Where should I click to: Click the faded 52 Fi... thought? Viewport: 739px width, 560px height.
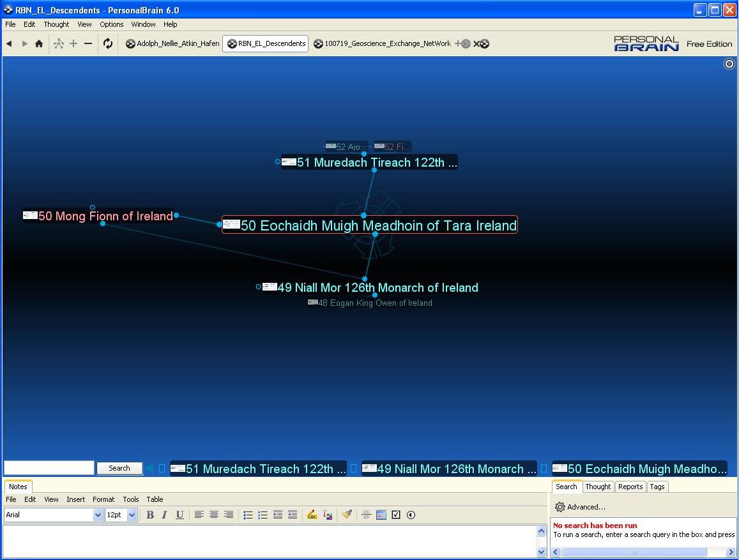coord(393,147)
